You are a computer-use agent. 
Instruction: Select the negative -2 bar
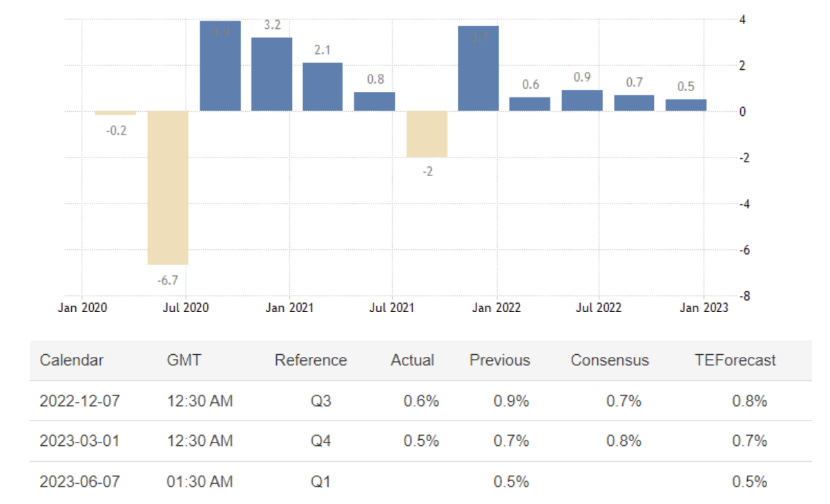(x=427, y=134)
